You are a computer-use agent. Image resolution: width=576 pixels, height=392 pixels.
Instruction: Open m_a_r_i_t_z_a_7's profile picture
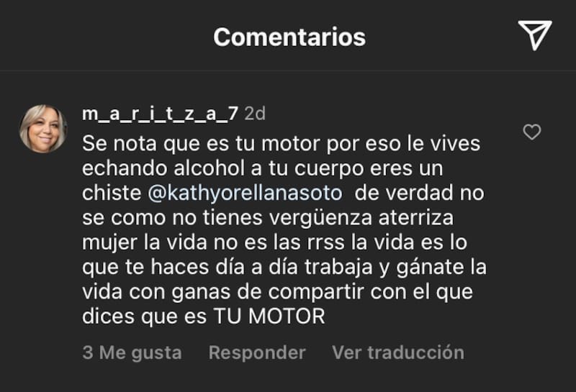point(43,129)
